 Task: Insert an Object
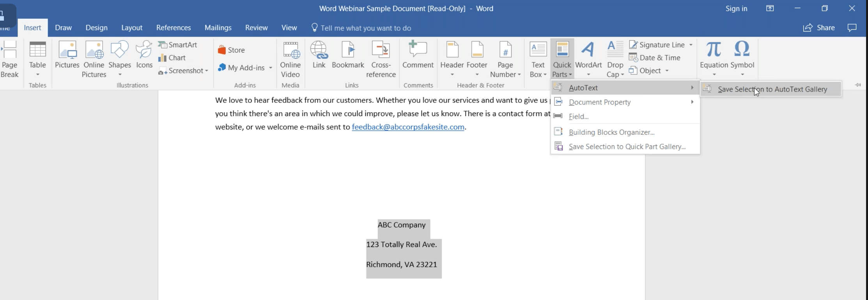click(645, 71)
